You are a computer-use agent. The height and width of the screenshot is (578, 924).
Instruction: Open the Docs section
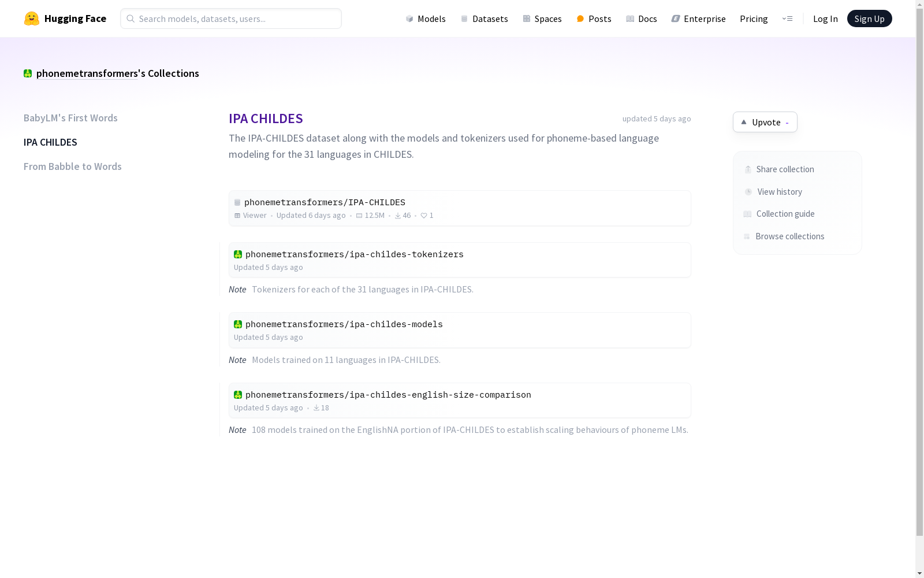point(642,18)
